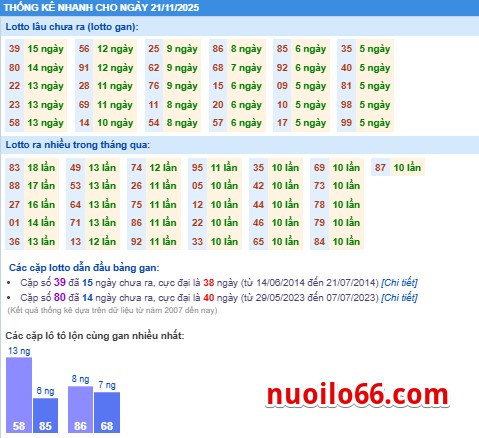479x438 pixels.
Task: Click the note '(Kết quả thống kê dựa trên dữ liệu...'
Action: tap(112, 310)
